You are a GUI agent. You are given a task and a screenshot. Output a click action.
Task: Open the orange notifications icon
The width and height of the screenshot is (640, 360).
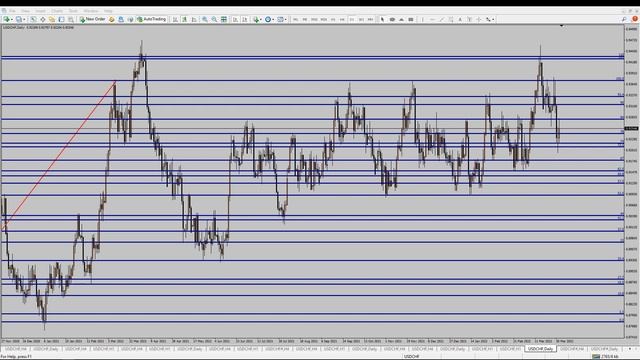635,19
